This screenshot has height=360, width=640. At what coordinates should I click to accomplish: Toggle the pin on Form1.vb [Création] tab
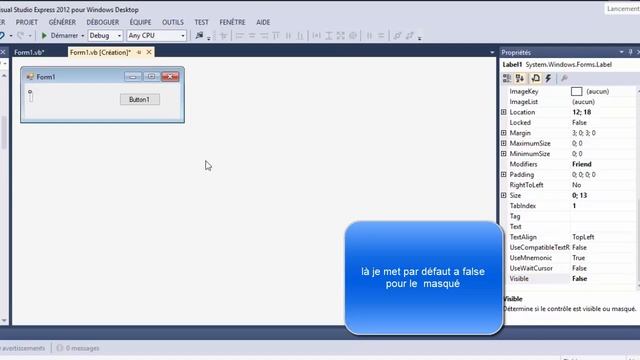[139, 52]
